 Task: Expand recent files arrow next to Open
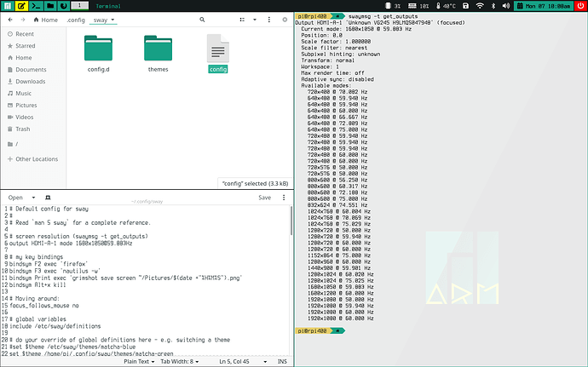[x=33, y=198]
